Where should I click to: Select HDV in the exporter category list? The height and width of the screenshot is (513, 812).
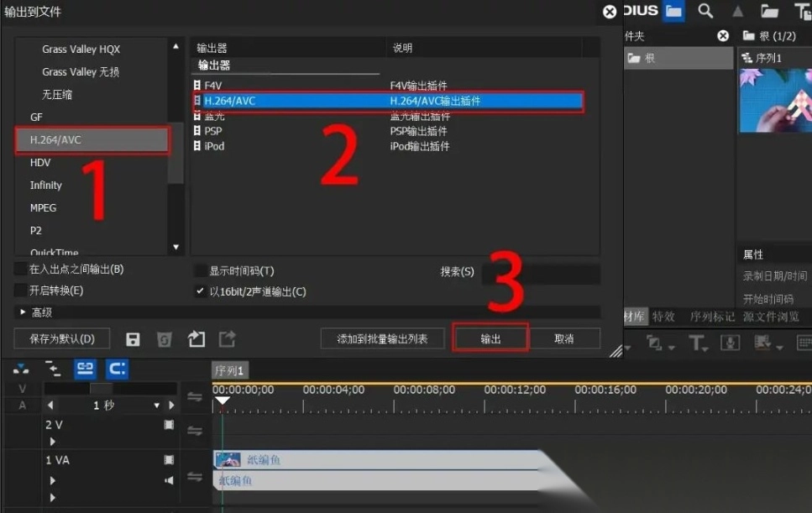(40, 163)
